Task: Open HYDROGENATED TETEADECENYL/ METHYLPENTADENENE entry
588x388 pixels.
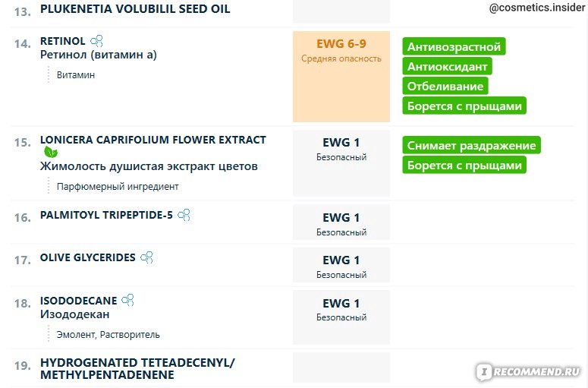Action: point(137,368)
